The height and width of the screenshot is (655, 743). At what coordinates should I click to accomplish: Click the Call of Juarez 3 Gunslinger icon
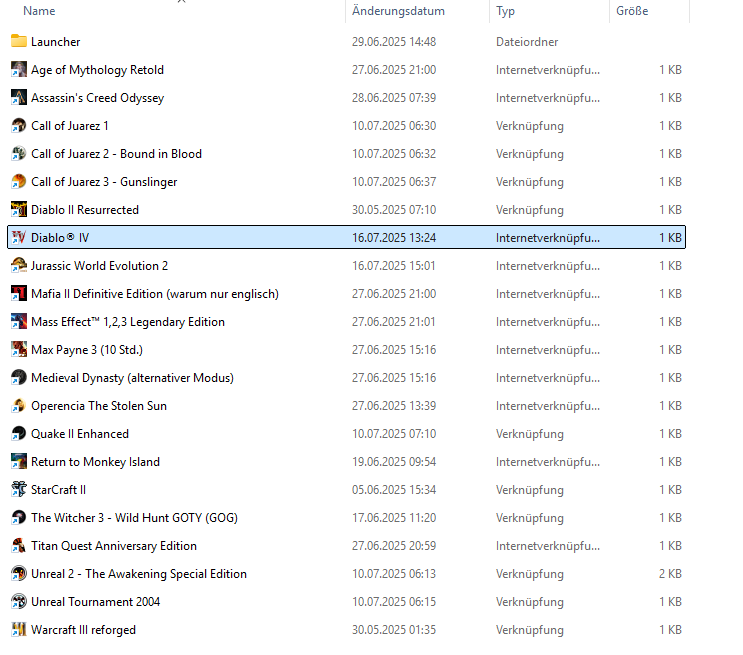[18, 182]
